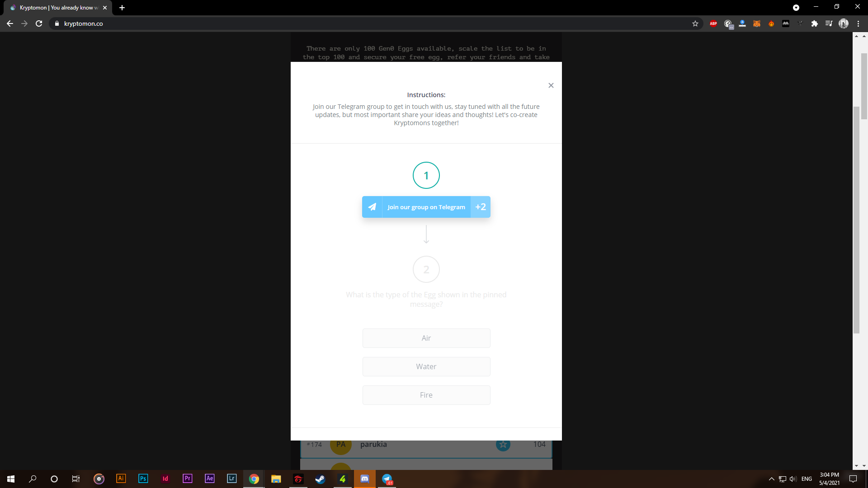Open a new browser tab
868x488 pixels.
click(x=122, y=8)
